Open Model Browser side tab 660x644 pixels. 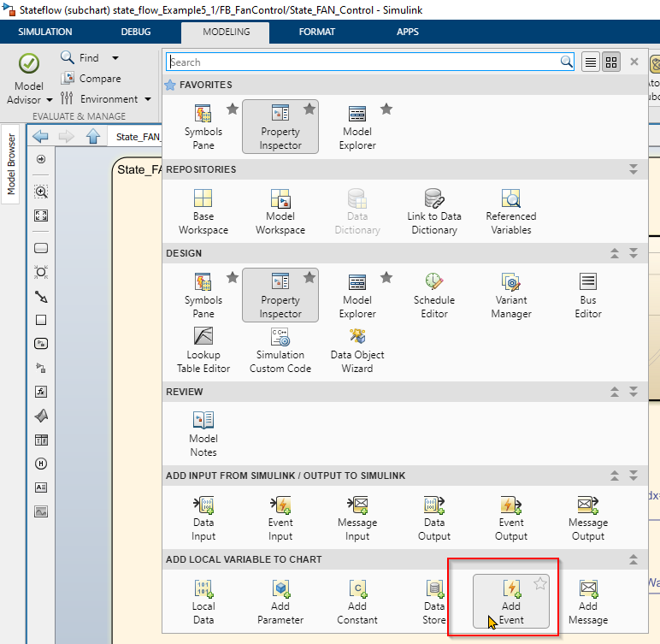11,164
